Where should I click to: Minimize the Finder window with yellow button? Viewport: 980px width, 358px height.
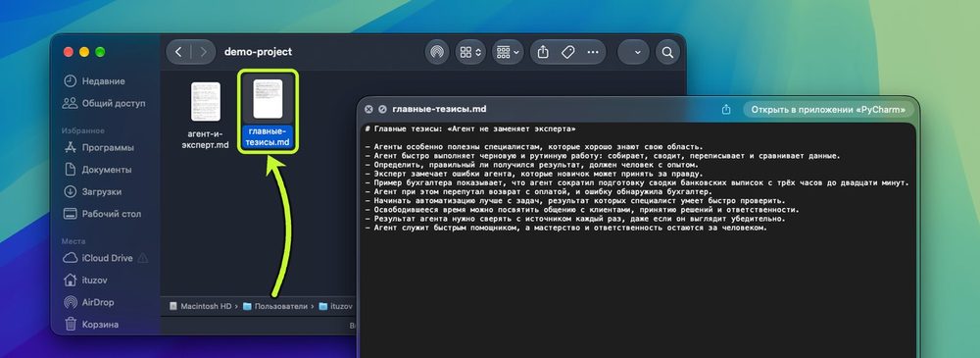tap(83, 53)
